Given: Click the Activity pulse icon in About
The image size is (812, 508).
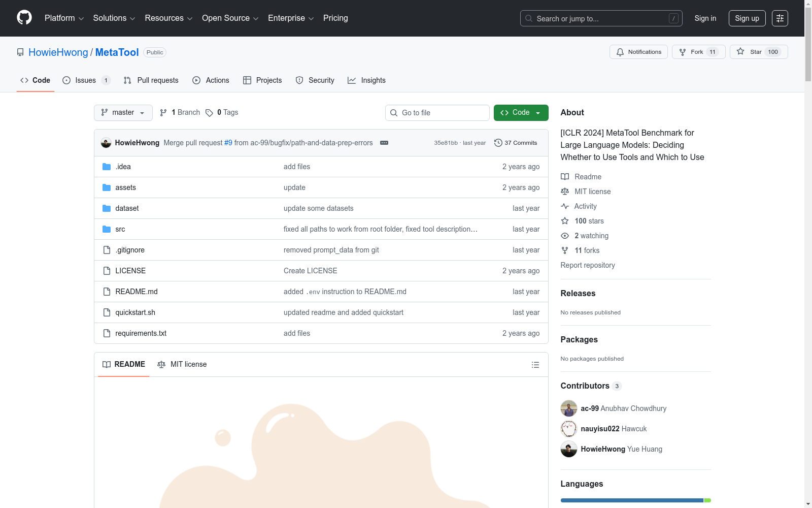Looking at the screenshot, I should 565,206.
